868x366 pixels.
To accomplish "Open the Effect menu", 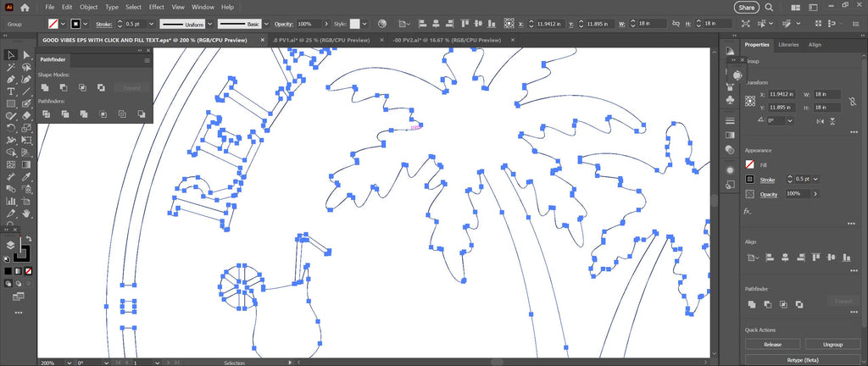I will tap(157, 7).
